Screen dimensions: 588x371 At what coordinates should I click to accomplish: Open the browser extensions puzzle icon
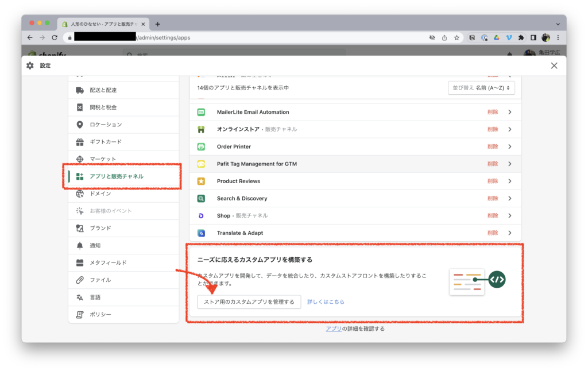521,37
